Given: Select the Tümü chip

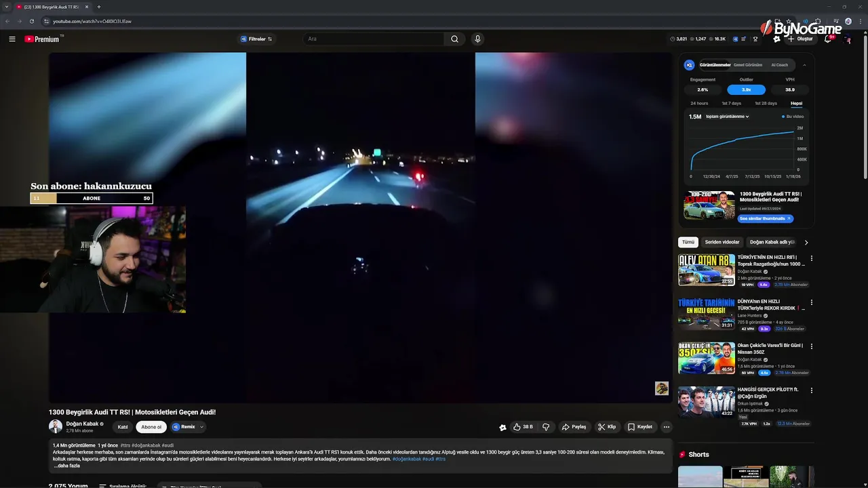Looking at the screenshot, I should point(688,242).
